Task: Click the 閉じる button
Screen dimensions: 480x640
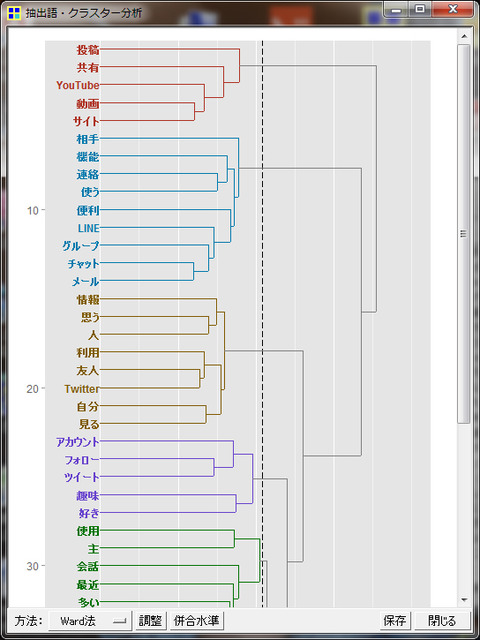Action: coord(442,621)
